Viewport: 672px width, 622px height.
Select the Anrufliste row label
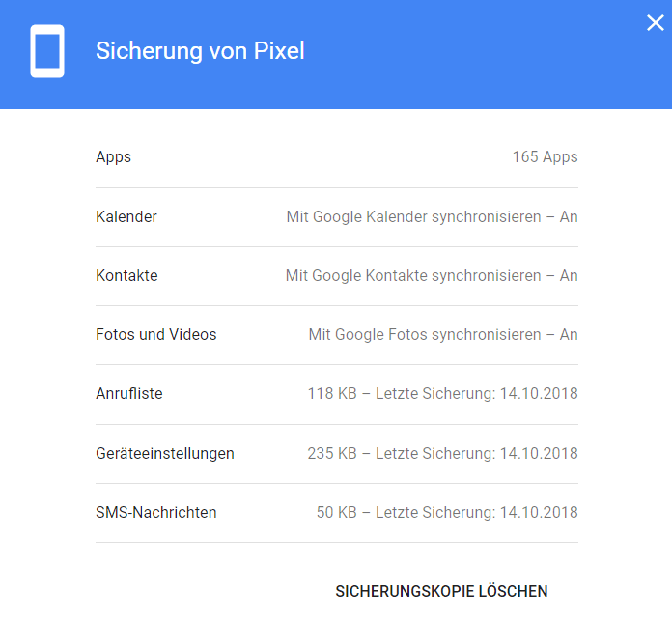tap(129, 393)
